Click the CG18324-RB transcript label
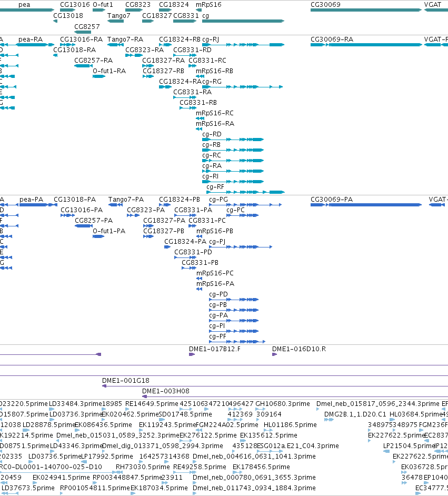Screen dimensions: 448x496 [x=180, y=39]
